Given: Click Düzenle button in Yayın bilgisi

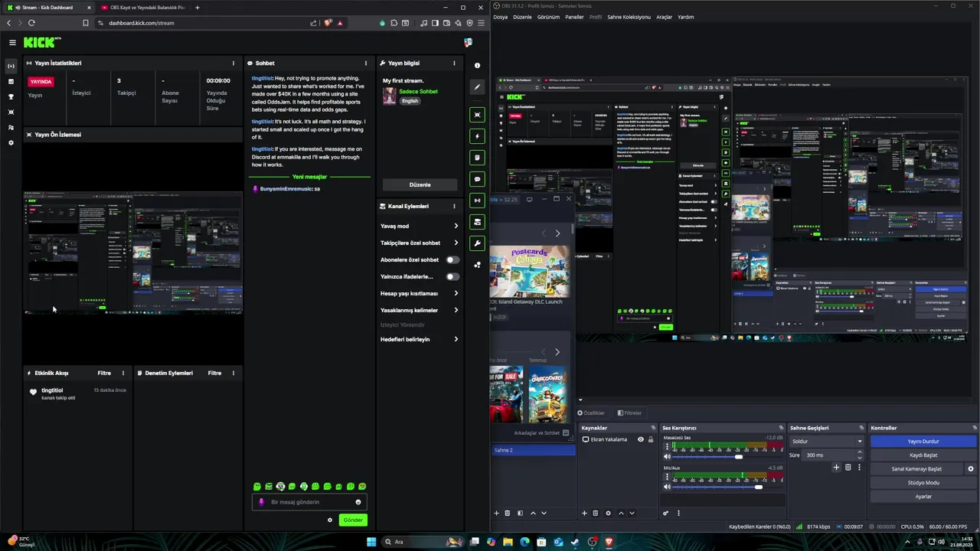Looking at the screenshot, I should [x=420, y=184].
